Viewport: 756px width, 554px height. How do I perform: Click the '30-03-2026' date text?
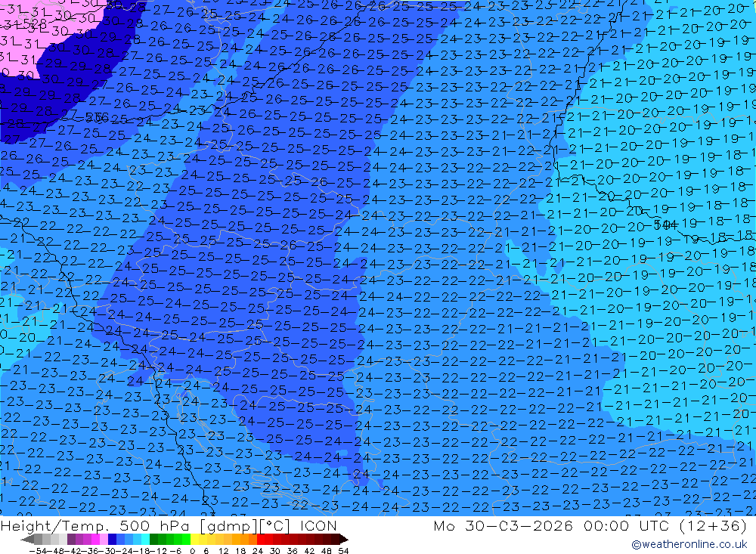pyautogui.click(x=519, y=525)
